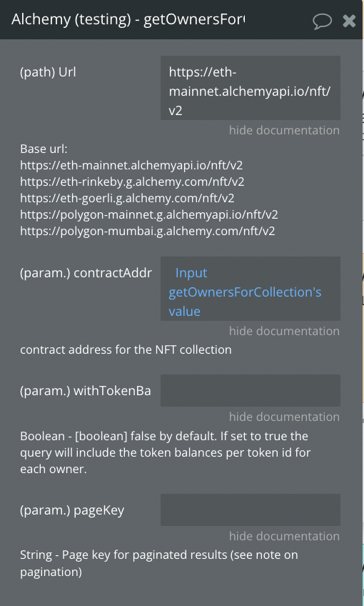This screenshot has height=606, width=364.
Task: Hide documentation under the Url field
Action: 284,130
